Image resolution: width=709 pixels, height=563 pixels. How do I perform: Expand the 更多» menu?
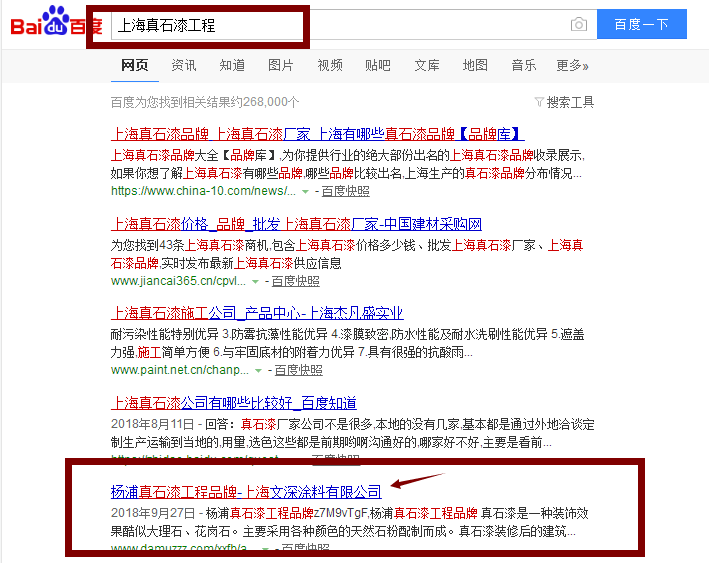pos(572,66)
